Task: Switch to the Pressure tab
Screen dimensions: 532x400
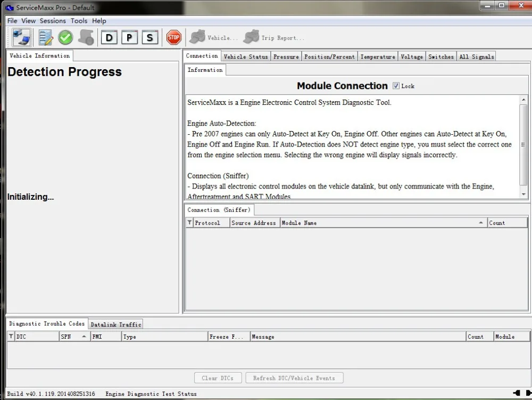Action: (286, 56)
